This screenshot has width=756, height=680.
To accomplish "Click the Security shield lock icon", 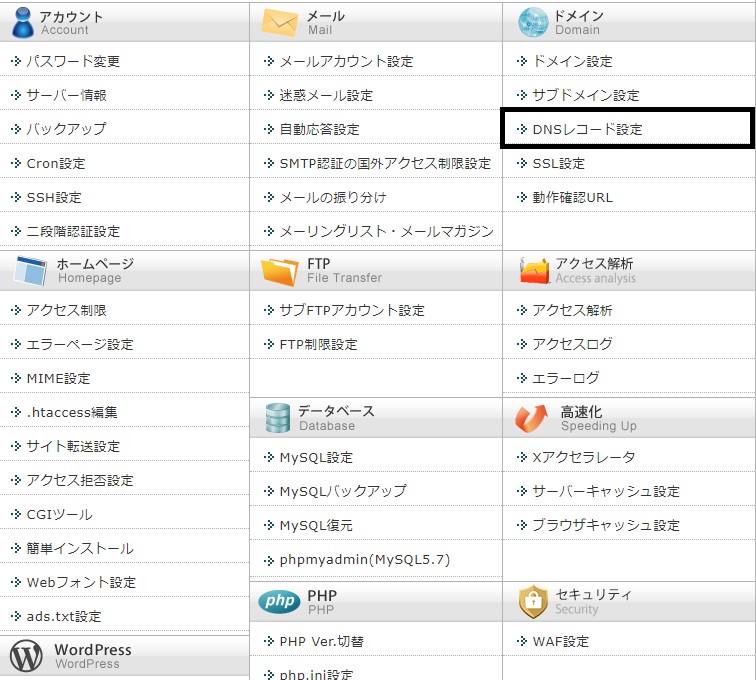I will pyautogui.click(x=533, y=601).
